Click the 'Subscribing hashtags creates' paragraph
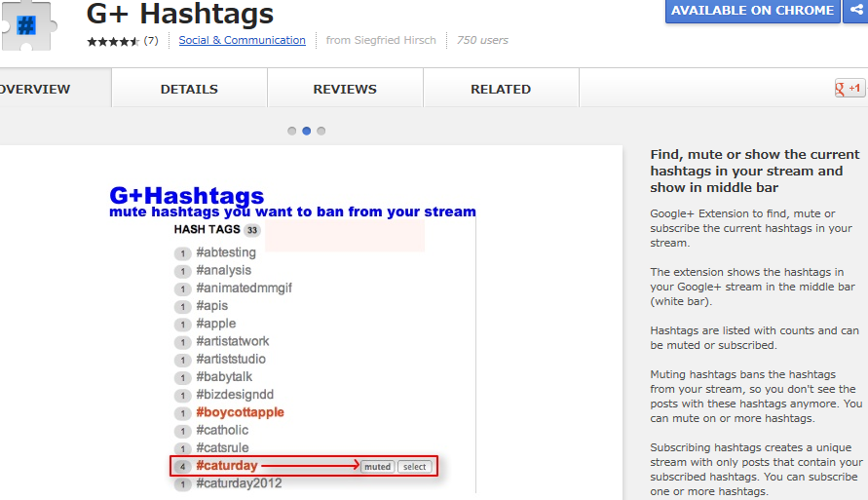Screen dimensions: 868x500 coord(756,469)
